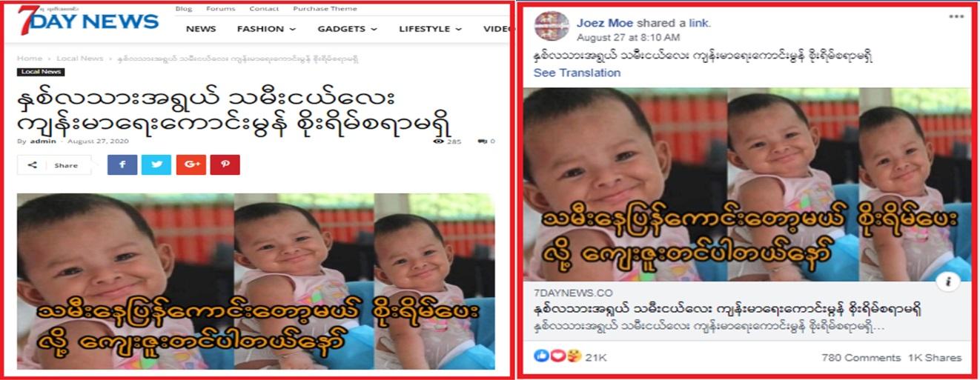
Task: Expand the Fashion menu dropdown
Action: (266, 29)
